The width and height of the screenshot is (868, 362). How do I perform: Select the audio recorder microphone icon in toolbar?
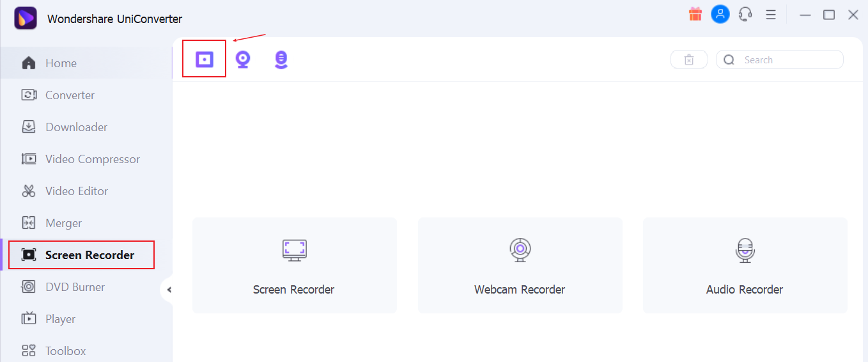tap(281, 59)
